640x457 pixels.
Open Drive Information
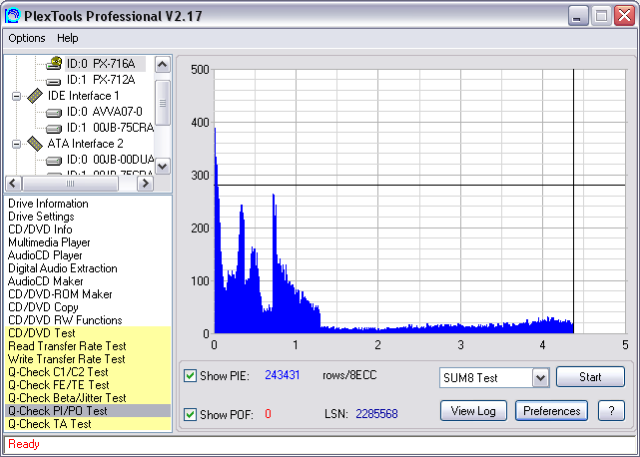(48, 204)
